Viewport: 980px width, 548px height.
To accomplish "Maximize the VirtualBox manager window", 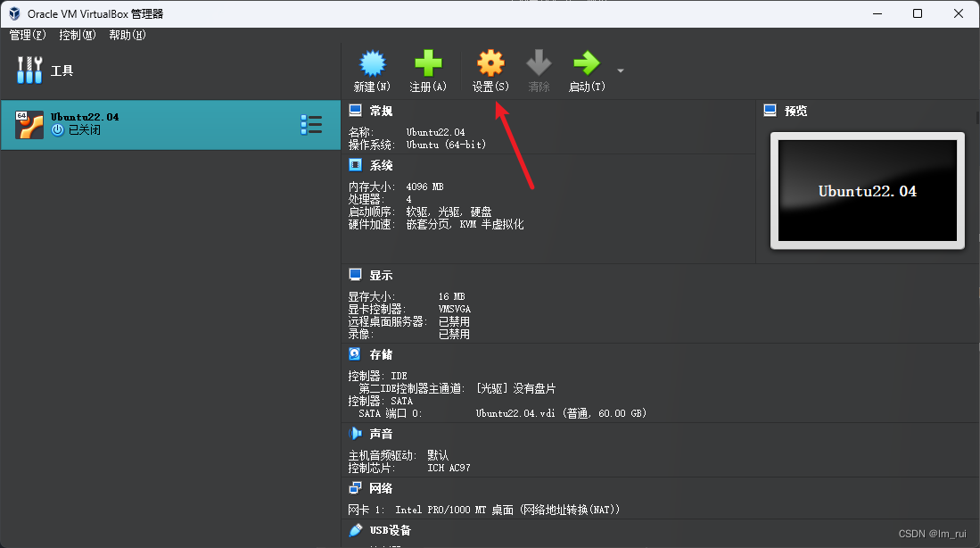I will click(918, 13).
